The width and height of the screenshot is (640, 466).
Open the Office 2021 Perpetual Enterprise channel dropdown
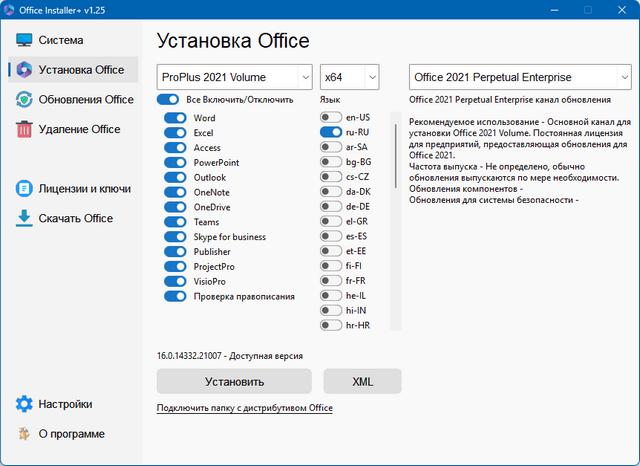pyautogui.click(x=520, y=77)
